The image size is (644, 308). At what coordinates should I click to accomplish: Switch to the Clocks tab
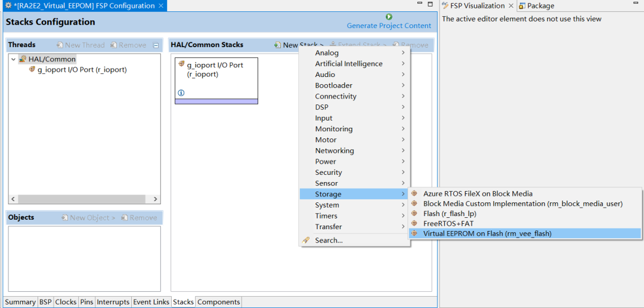click(x=66, y=302)
